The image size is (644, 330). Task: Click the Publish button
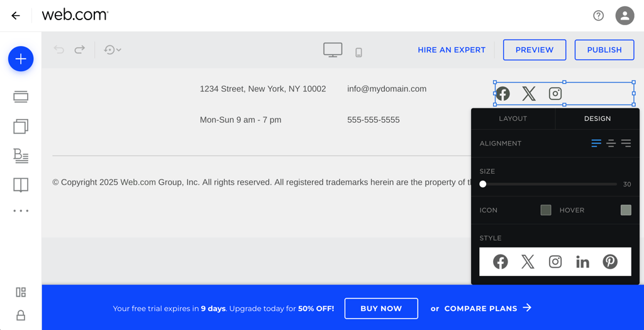(x=604, y=50)
